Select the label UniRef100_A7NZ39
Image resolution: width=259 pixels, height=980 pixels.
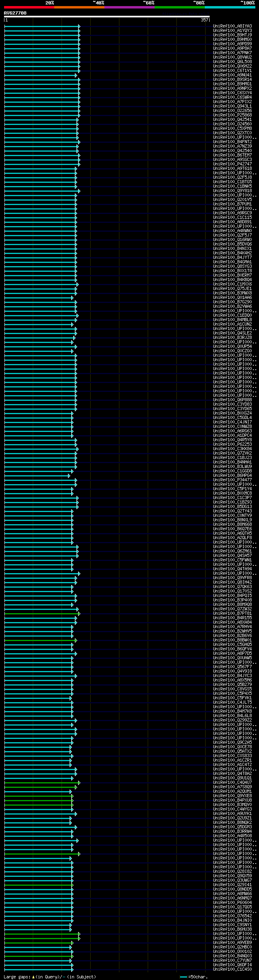[x=232, y=146]
